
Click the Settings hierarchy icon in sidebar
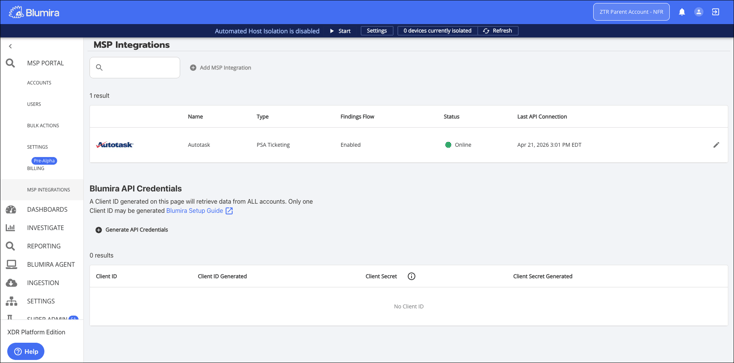[11, 301]
